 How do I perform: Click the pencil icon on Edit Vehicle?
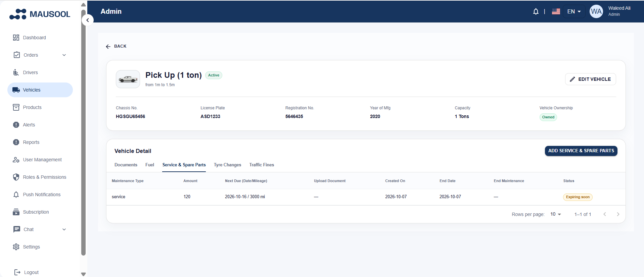pos(572,79)
